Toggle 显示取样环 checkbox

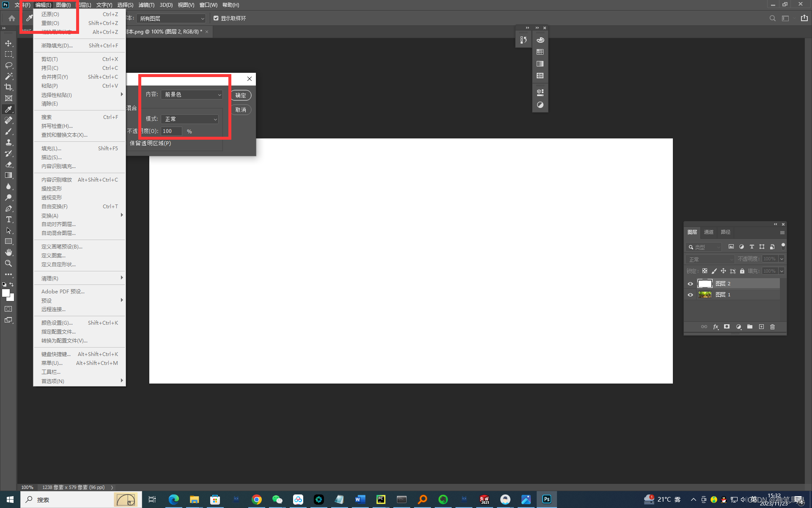point(216,18)
